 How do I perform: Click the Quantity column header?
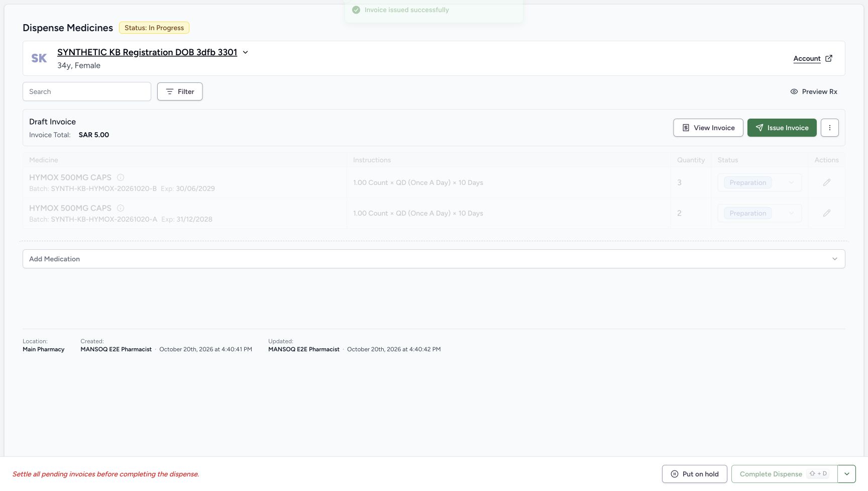coord(691,160)
